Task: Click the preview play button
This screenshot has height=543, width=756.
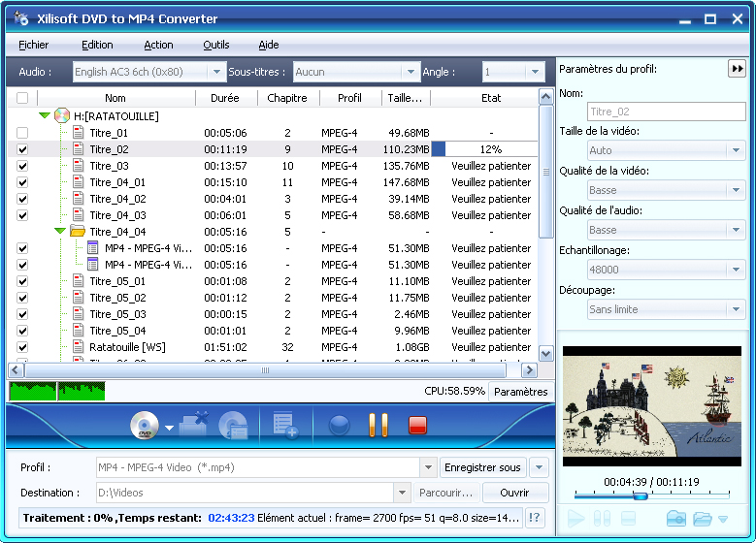Action: click(x=575, y=519)
